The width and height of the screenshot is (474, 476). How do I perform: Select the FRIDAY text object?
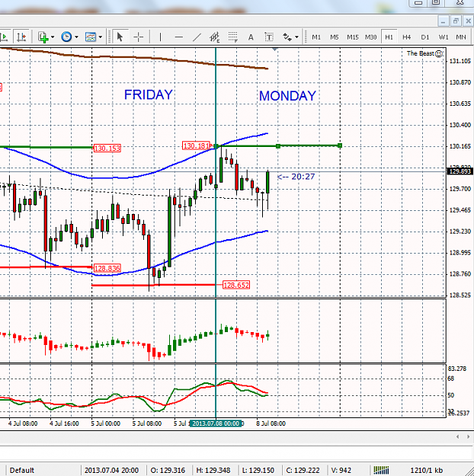click(149, 94)
